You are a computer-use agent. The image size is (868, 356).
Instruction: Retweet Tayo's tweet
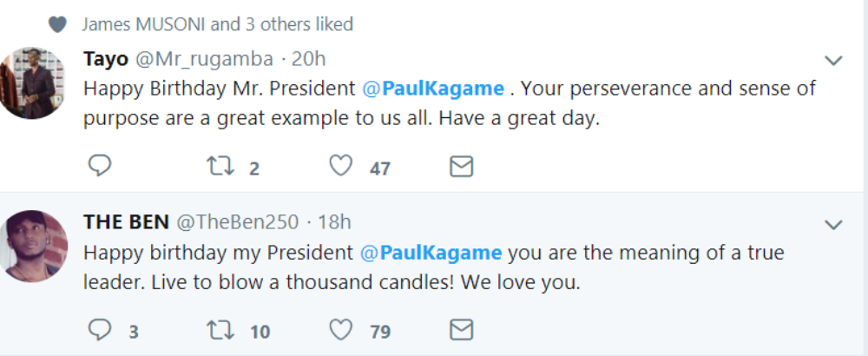[220, 166]
